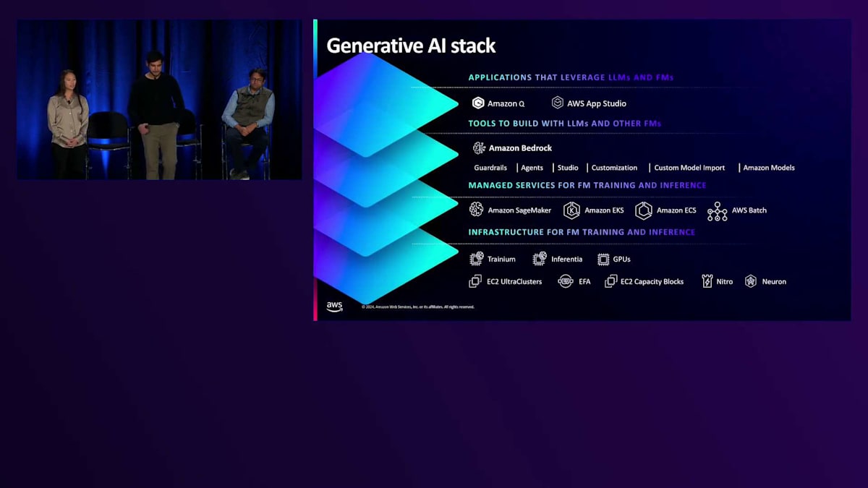Click the Guardrails text
The height and width of the screenshot is (488, 868).
click(x=490, y=168)
